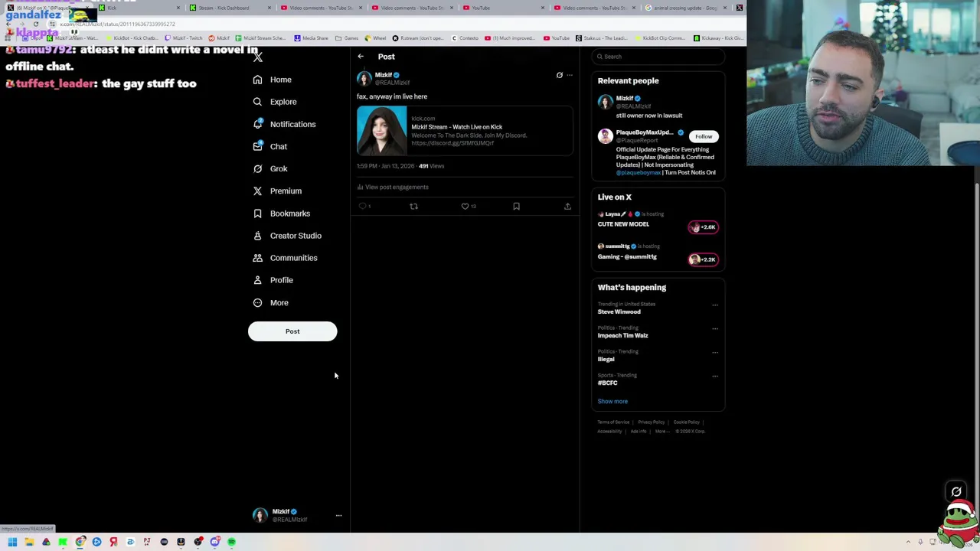Image resolution: width=980 pixels, height=551 pixels.
Task: Open options for Impeach Tim Walz trend
Action: tap(715, 328)
